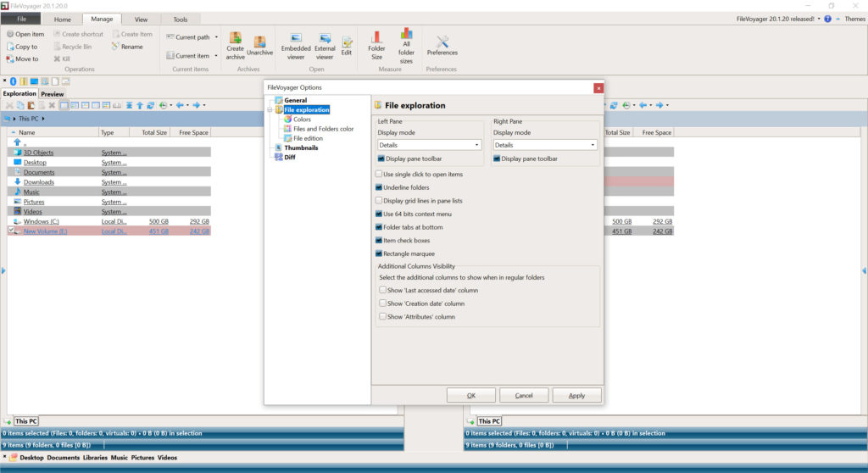Click Apply in FileVoyager Options
The image size is (868, 473).
[x=576, y=396]
